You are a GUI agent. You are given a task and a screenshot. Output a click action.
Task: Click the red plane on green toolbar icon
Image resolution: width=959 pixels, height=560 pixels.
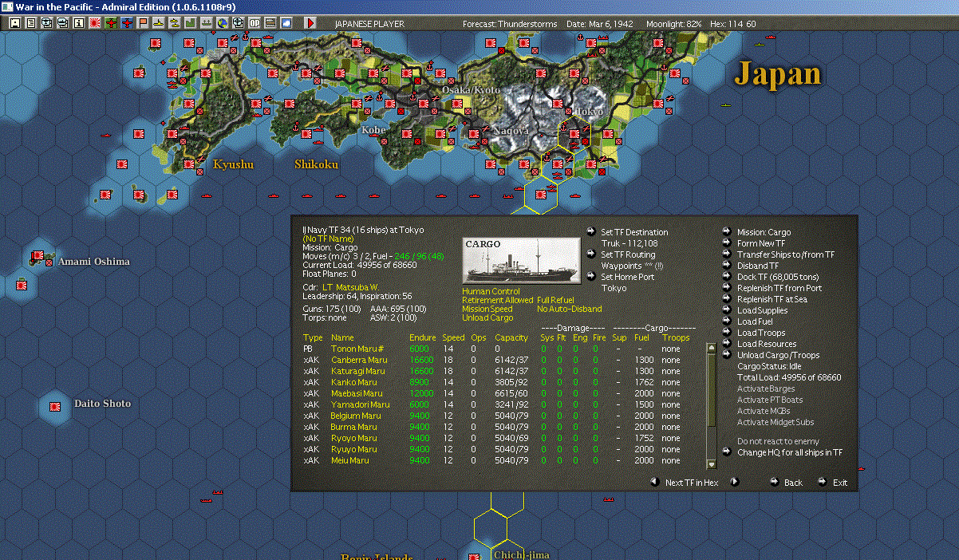point(111,23)
